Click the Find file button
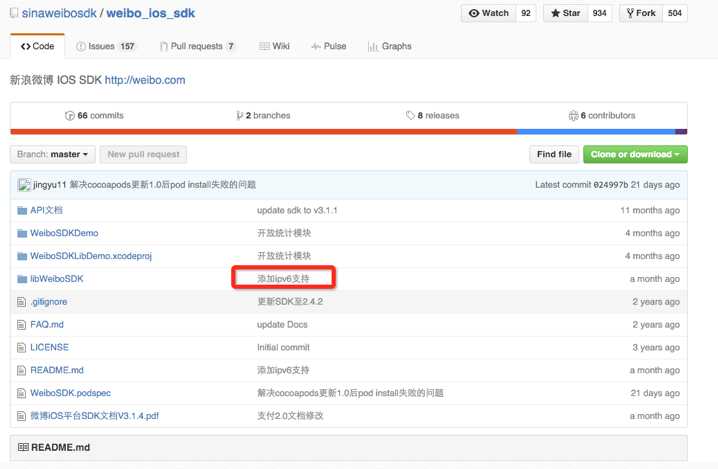 click(x=554, y=154)
